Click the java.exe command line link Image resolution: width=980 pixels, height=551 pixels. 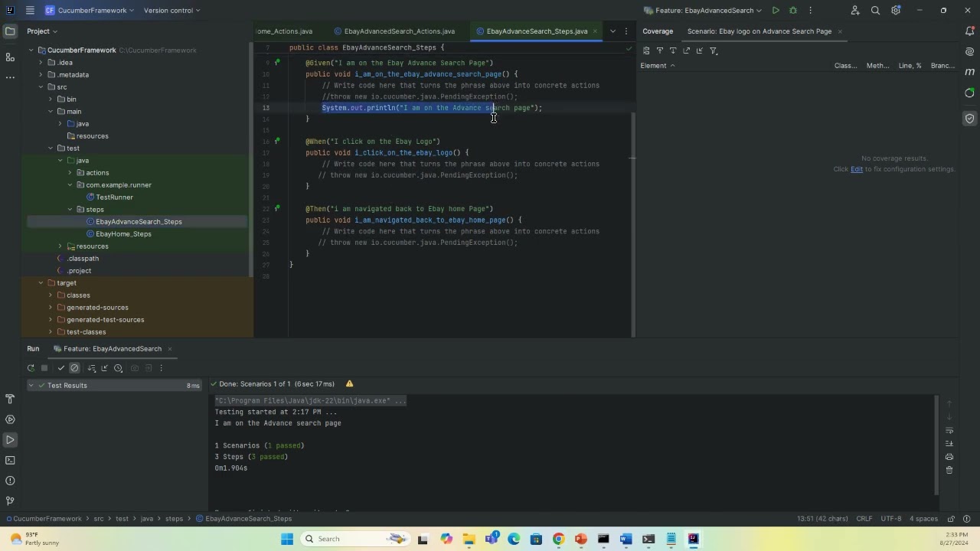pos(310,401)
